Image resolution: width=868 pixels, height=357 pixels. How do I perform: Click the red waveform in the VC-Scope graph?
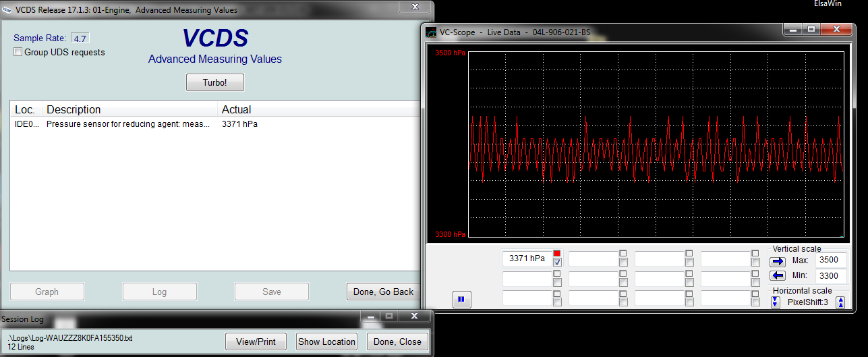[656, 150]
